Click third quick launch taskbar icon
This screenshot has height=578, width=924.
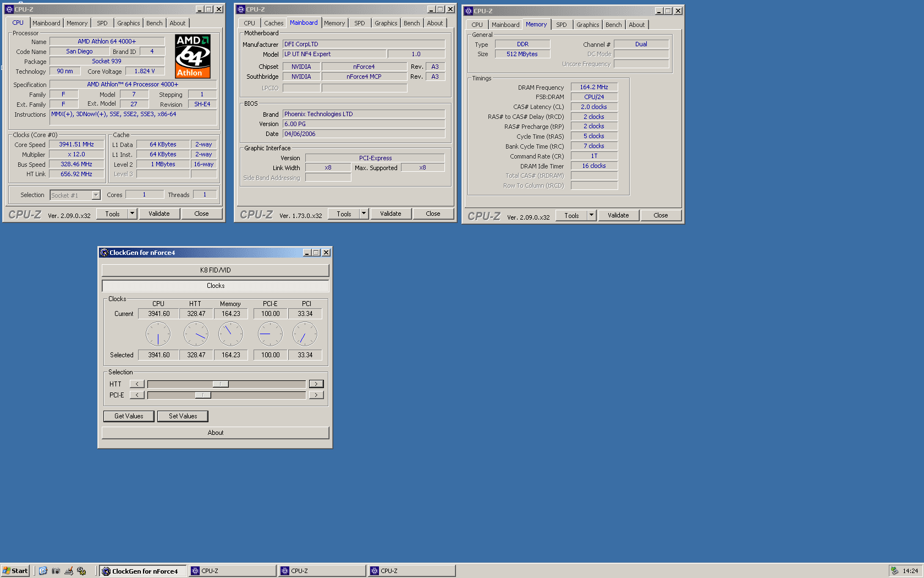point(69,571)
